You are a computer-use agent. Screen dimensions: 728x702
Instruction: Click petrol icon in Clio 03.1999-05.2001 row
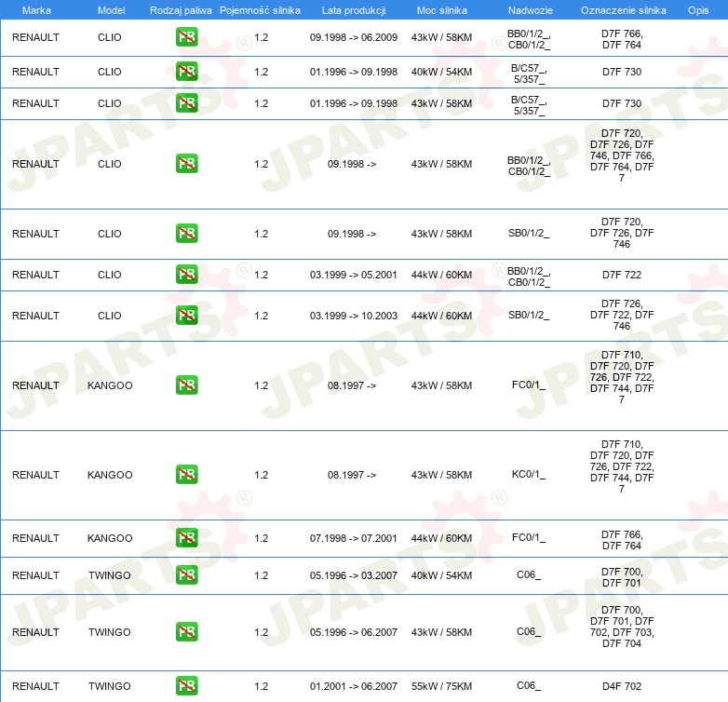(186, 275)
